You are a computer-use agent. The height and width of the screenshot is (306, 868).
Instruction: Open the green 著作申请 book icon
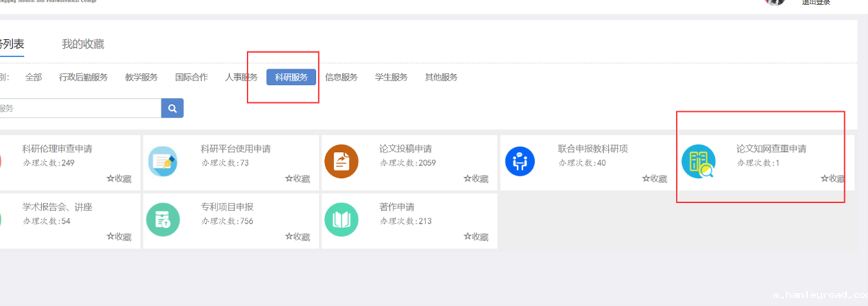click(341, 220)
